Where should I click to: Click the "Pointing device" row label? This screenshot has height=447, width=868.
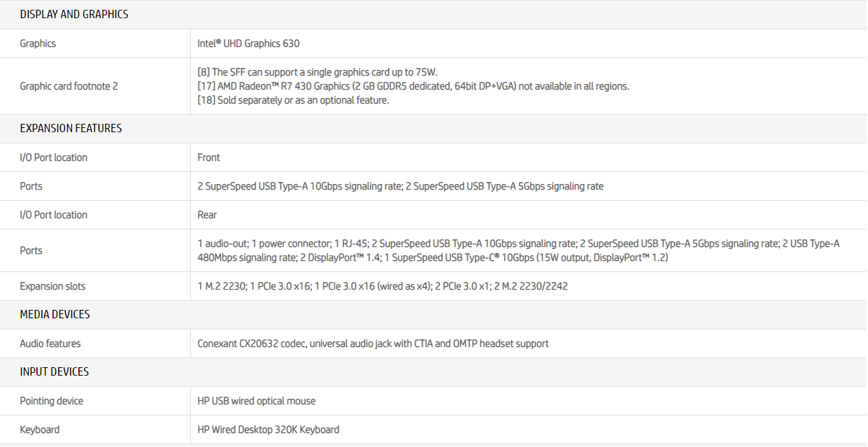click(51, 401)
